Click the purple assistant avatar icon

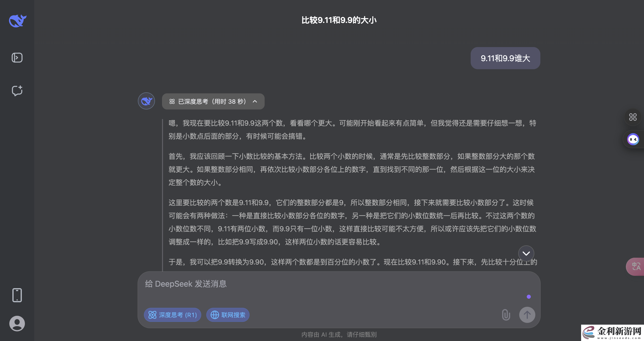pos(633,139)
